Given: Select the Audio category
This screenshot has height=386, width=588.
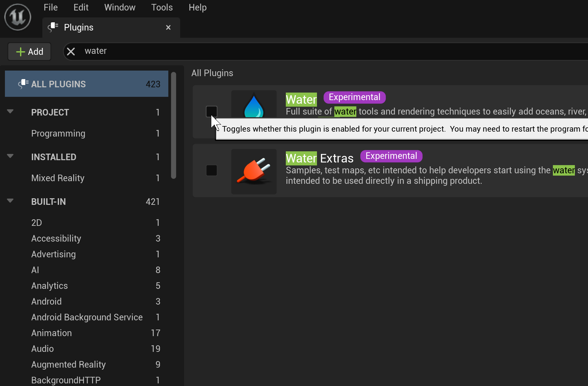Looking at the screenshot, I should [87, 349].
